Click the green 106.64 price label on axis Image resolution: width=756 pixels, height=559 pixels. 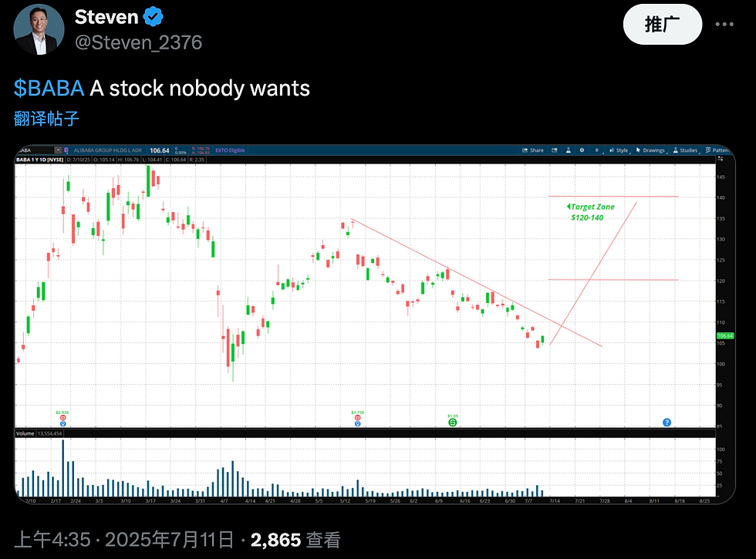tap(725, 335)
